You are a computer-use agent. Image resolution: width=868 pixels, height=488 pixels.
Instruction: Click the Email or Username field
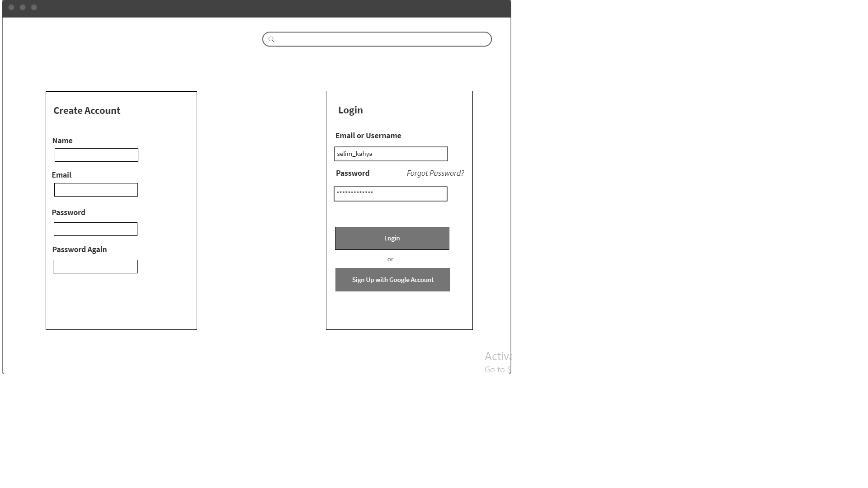[x=391, y=153]
